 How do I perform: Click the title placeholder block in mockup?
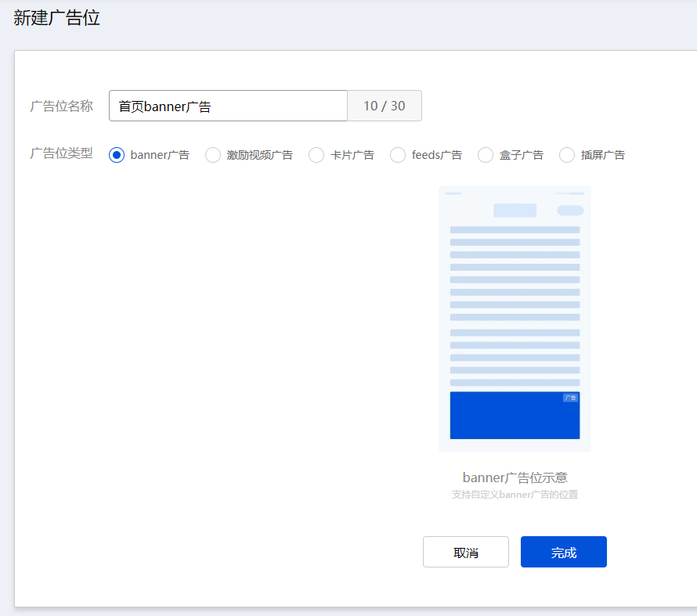point(515,210)
